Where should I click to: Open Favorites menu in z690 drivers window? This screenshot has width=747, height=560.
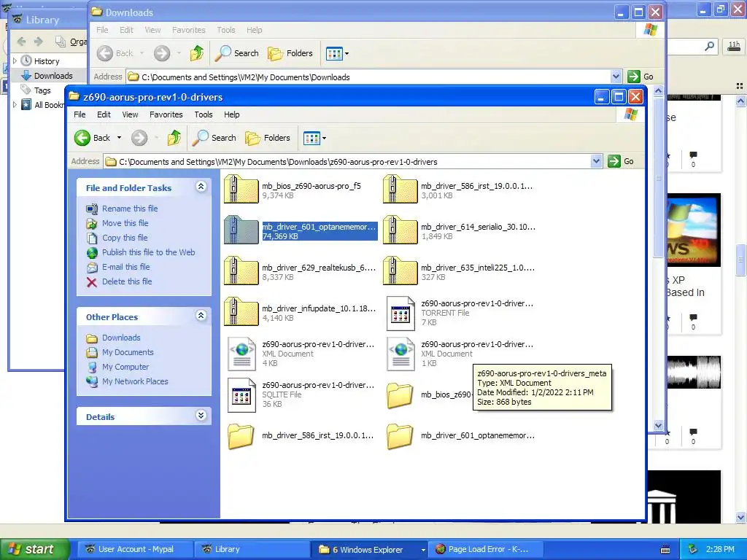coord(166,114)
